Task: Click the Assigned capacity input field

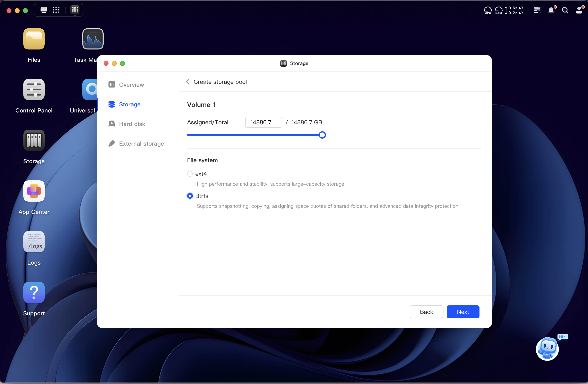Action: [x=264, y=122]
